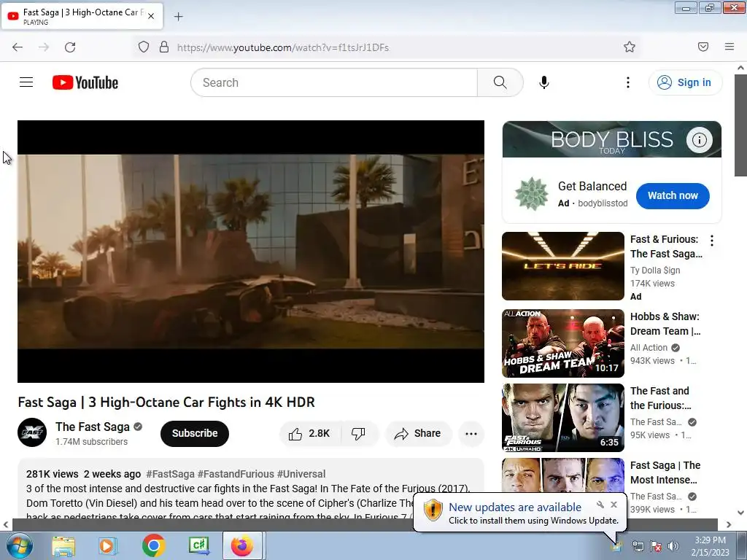Image resolution: width=747 pixels, height=560 pixels.
Task: Open the Let's Ride video thumbnail
Action: click(562, 265)
